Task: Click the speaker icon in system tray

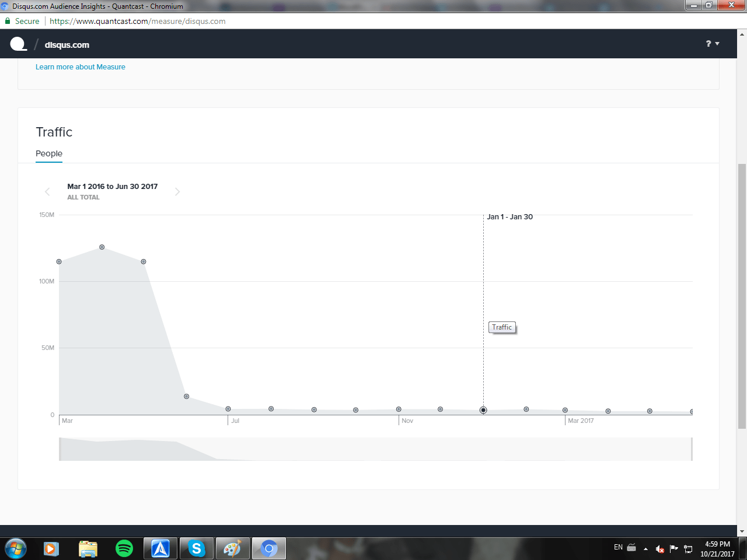Action: (x=659, y=548)
